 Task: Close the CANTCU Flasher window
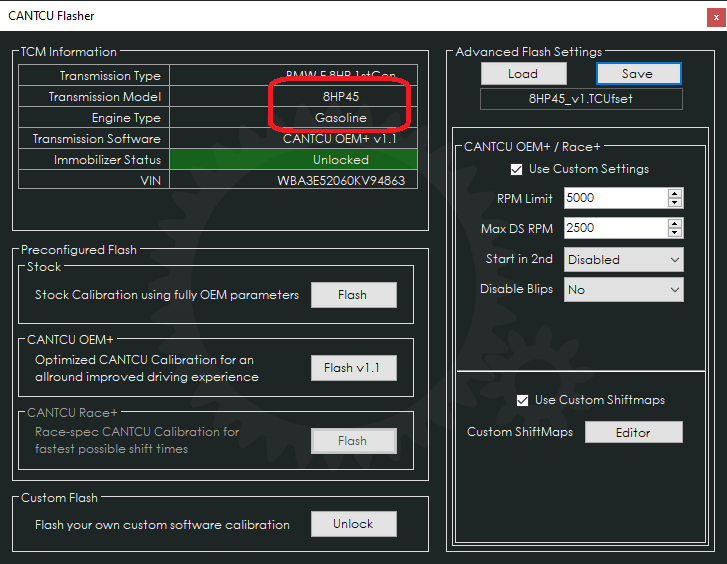click(x=716, y=18)
